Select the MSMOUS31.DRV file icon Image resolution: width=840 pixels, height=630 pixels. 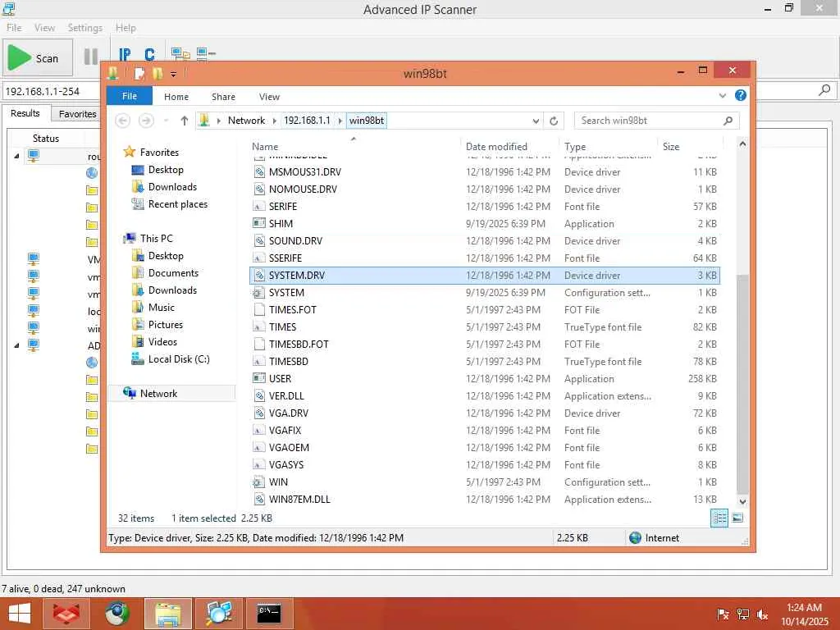(x=259, y=172)
